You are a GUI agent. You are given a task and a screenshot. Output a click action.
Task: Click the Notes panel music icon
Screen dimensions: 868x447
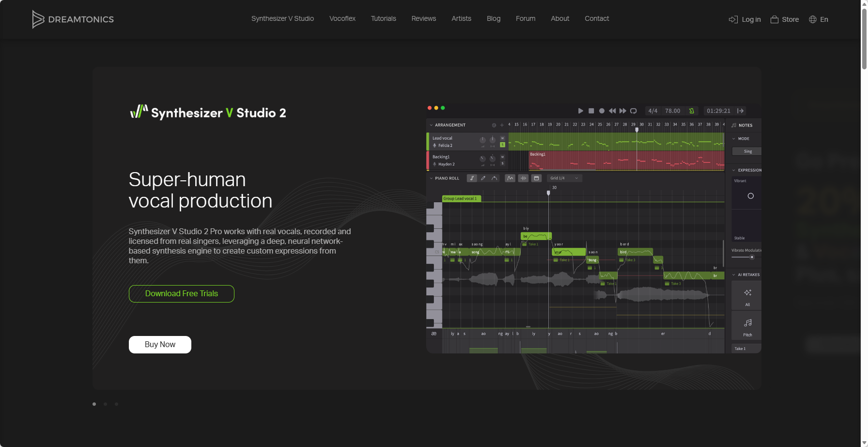tap(734, 125)
